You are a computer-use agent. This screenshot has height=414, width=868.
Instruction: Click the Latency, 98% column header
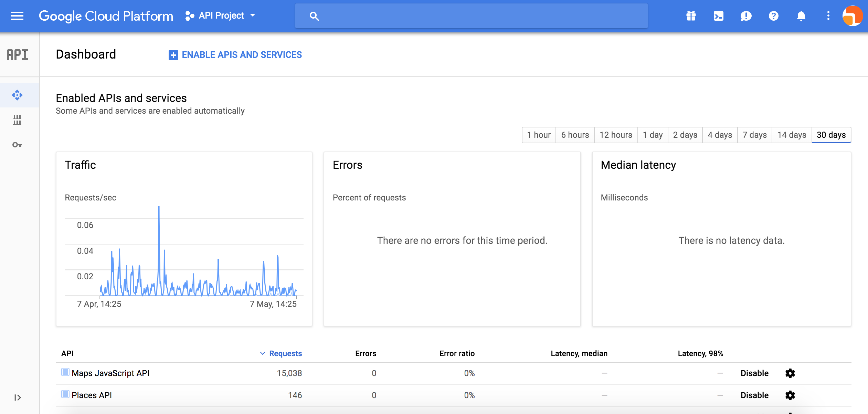700,353
